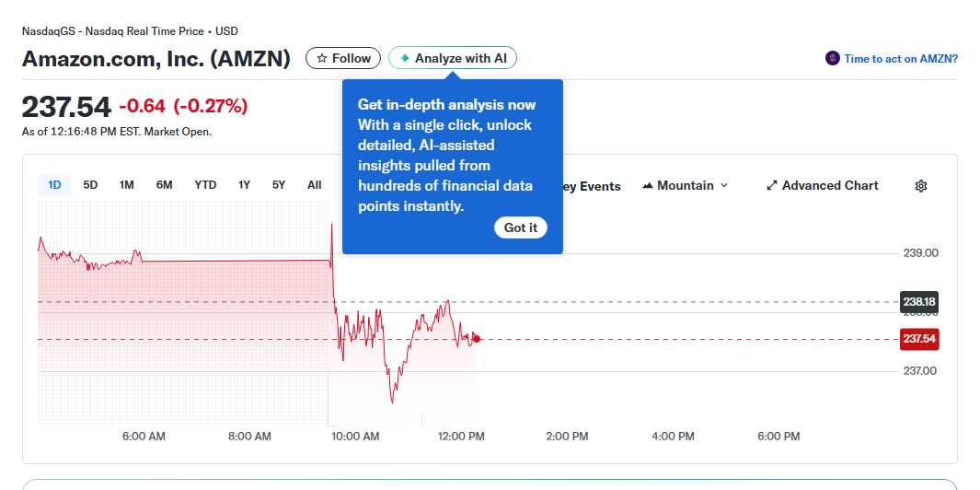Open the Time to act on AMZN link
Viewport: 980px width, 490px height.
point(901,58)
